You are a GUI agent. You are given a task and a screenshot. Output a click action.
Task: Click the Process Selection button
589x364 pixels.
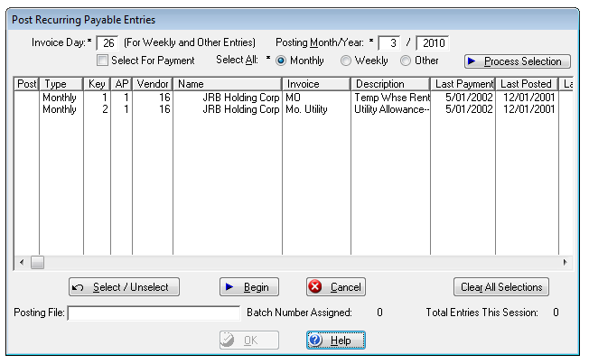coord(518,61)
